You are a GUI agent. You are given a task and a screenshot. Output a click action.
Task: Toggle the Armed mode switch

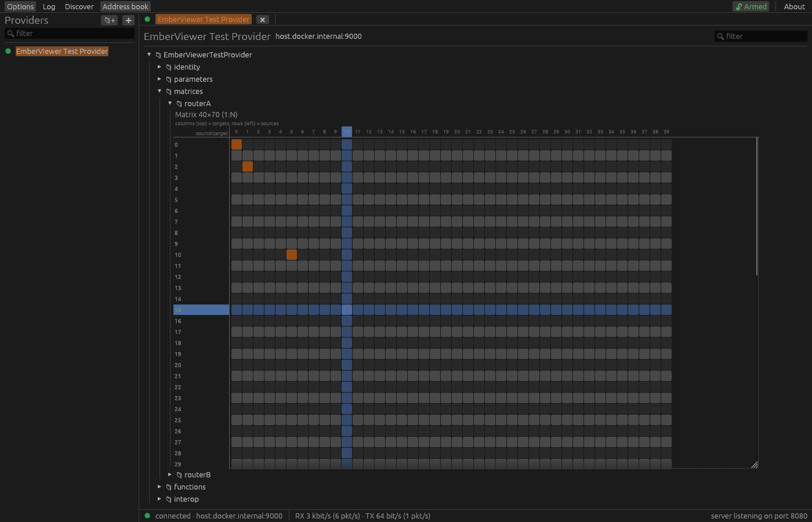751,6
